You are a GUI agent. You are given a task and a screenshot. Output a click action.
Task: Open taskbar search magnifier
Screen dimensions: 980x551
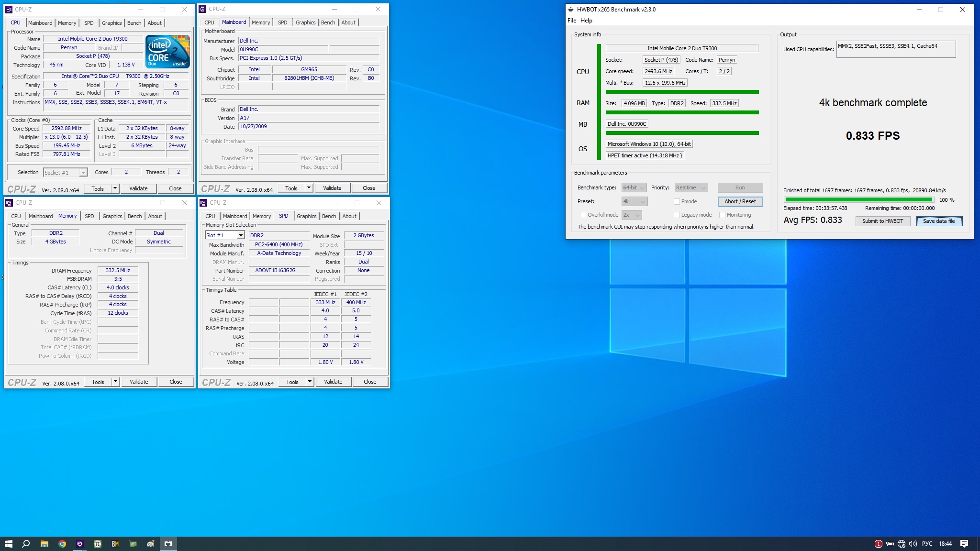pyautogui.click(x=26, y=544)
